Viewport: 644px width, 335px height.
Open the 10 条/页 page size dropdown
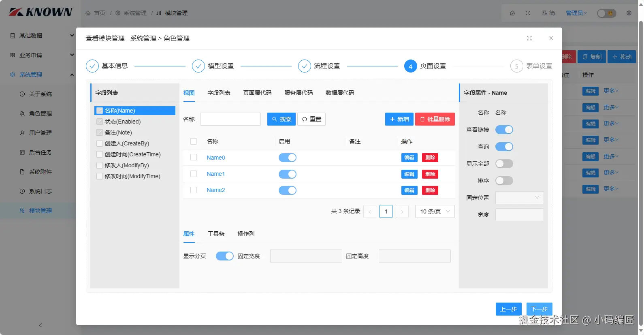click(435, 211)
